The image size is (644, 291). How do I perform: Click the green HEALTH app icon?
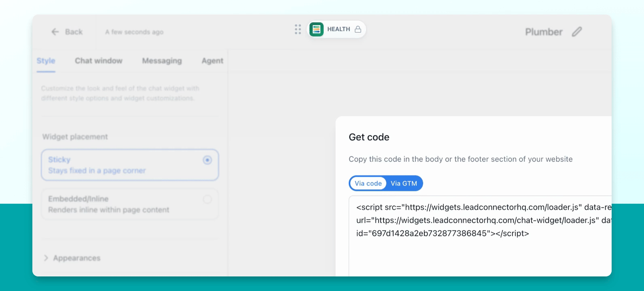pos(316,29)
